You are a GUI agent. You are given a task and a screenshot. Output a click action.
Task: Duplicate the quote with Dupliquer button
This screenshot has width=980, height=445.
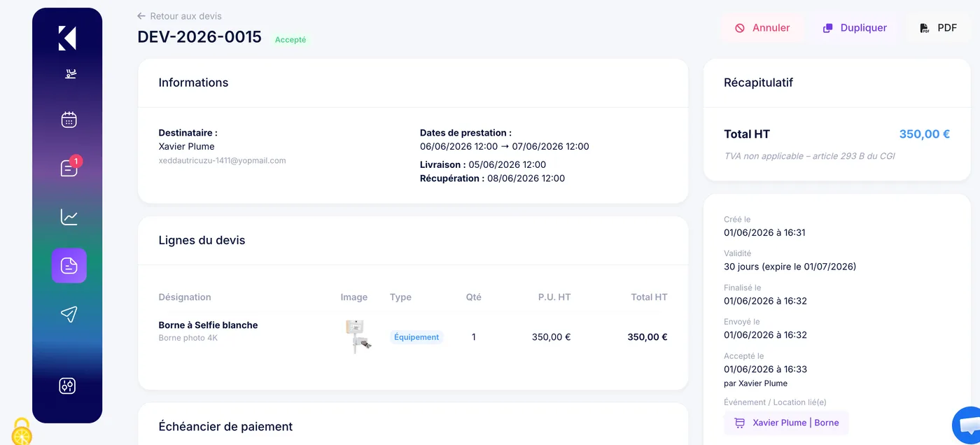855,28
